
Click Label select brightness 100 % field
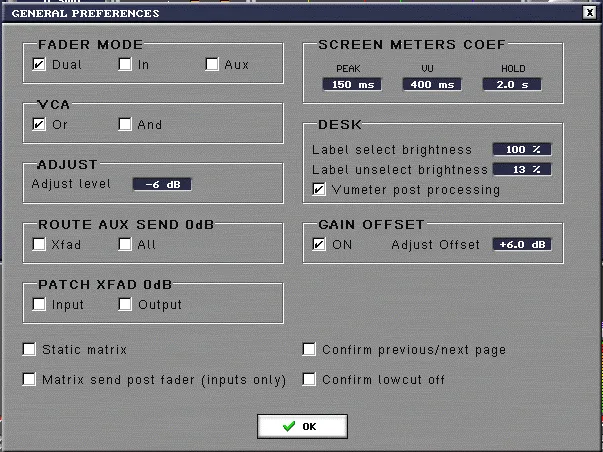tap(522, 149)
